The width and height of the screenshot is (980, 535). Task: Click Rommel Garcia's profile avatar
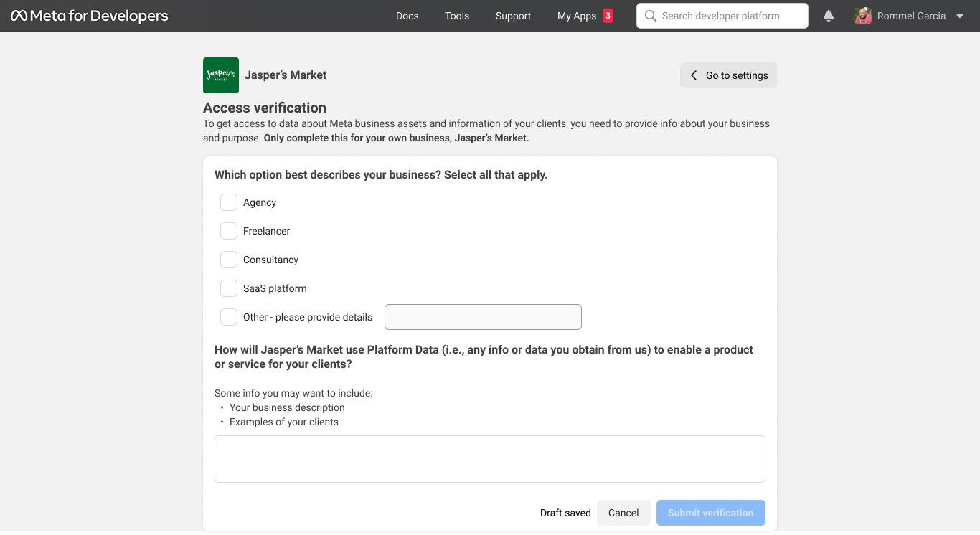863,16
